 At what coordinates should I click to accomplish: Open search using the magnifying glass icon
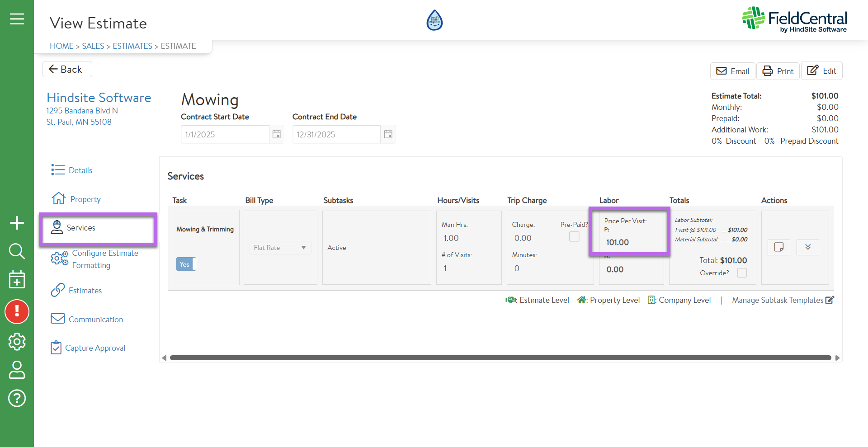point(17,251)
